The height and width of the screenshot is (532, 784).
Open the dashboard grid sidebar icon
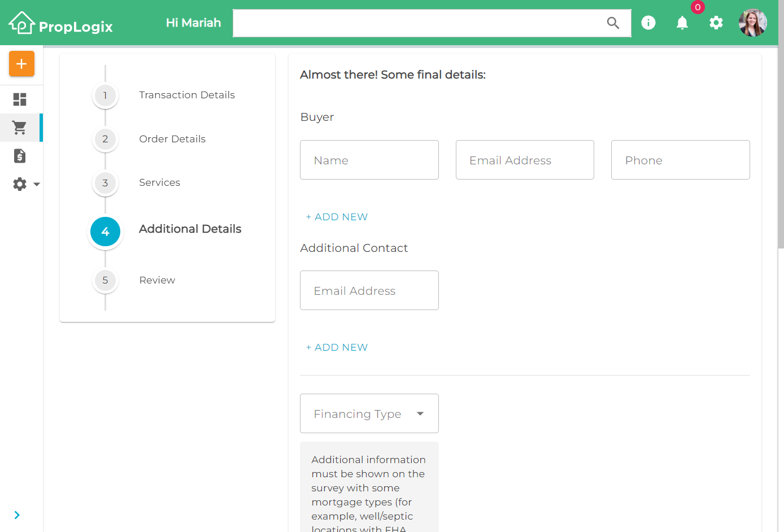click(20, 99)
